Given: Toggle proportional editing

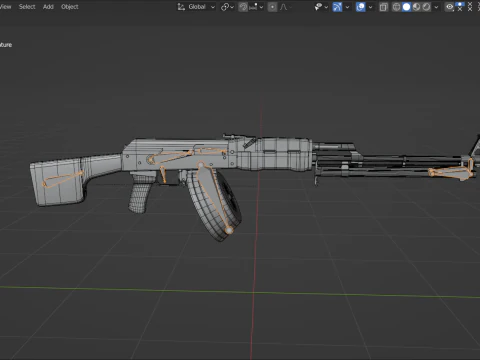Looking at the screenshot, I should (x=272, y=7).
